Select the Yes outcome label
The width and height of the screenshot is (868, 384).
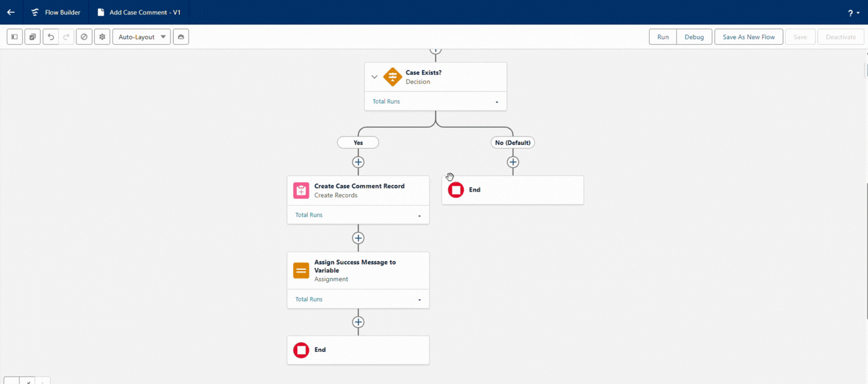point(358,143)
